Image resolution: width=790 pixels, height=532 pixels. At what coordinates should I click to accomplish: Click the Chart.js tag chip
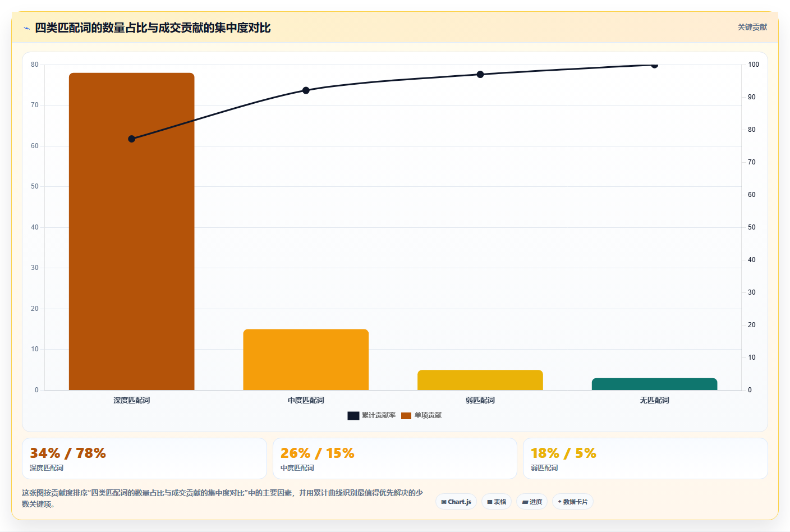click(x=456, y=502)
